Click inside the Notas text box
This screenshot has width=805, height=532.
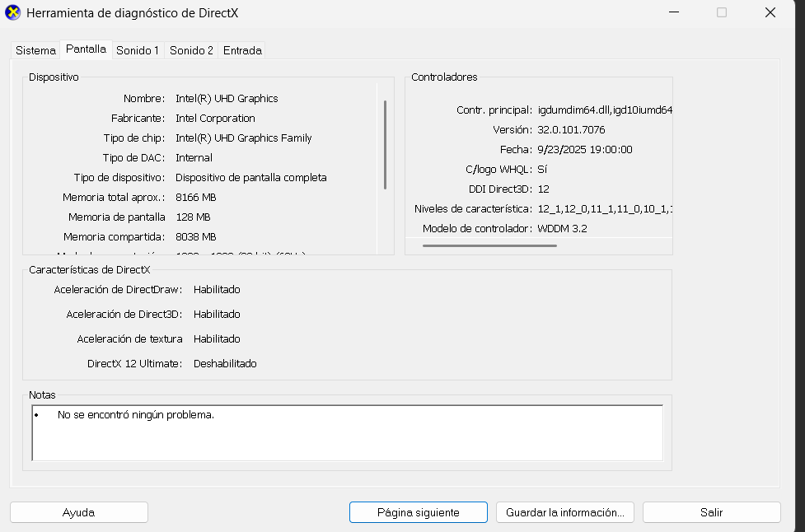[348, 433]
